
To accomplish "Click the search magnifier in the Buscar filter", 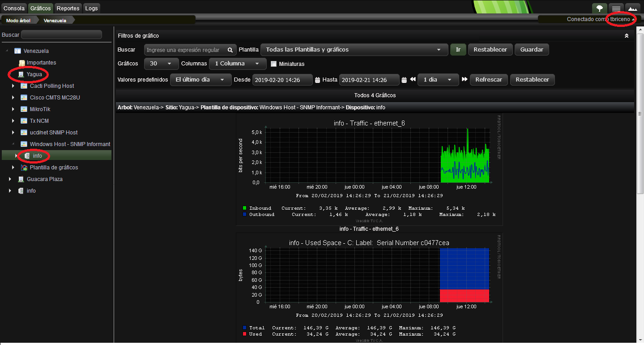I will coord(230,50).
